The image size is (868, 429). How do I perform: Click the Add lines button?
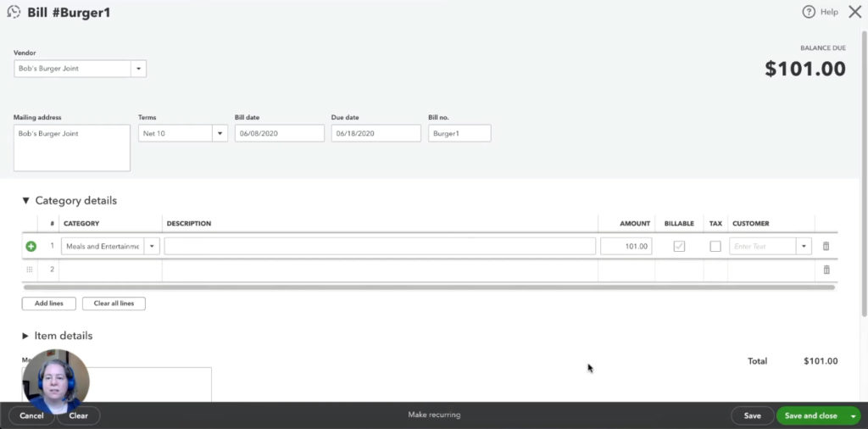(x=48, y=304)
